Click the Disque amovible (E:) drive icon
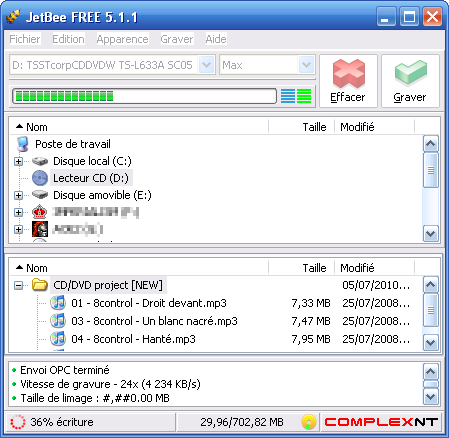Screen dimensions: 449x438 40,195
